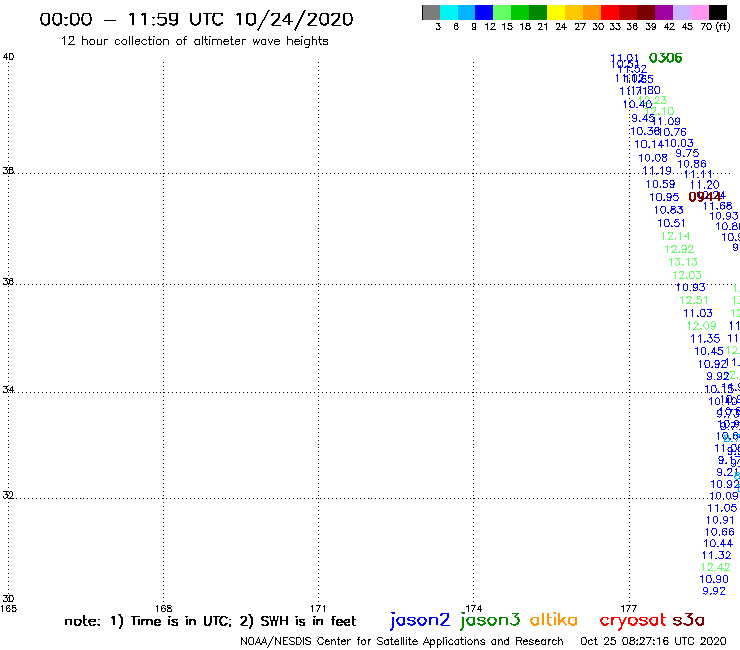Screen dimensions: 740x650
Task: Click the wave height value 12.03
Action: pyautogui.click(x=687, y=275)
